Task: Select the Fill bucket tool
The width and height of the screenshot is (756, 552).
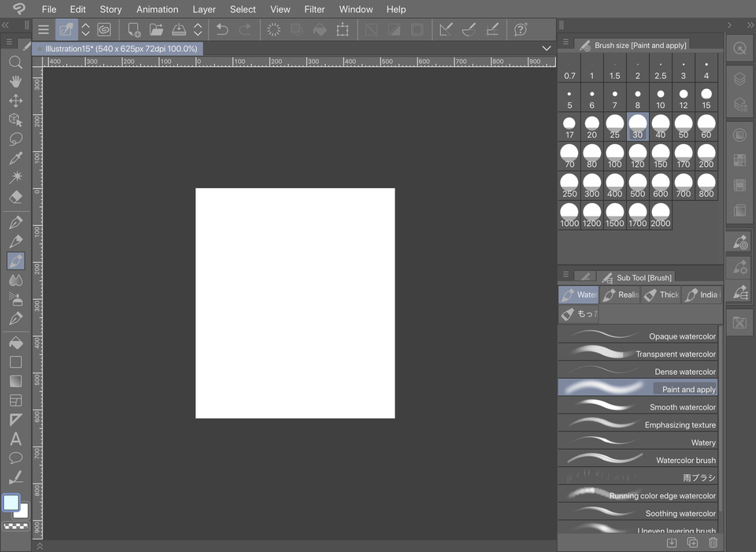Action: [16, 343]
